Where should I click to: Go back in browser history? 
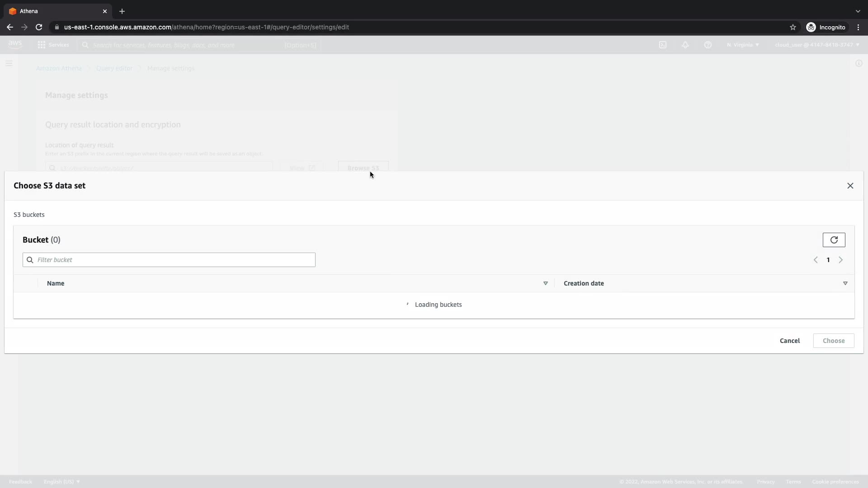click(x=10, y=27)
